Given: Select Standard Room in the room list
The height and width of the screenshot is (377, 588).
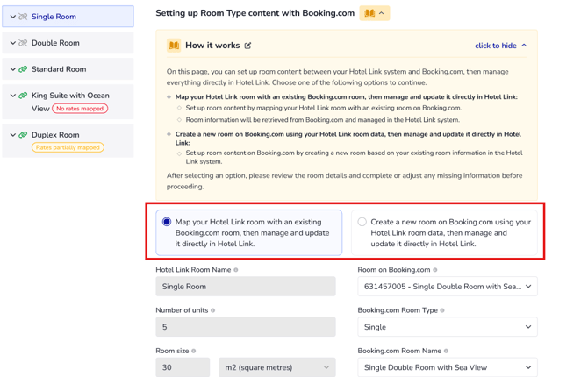Looking at the screenshot, I should point(59,69).
